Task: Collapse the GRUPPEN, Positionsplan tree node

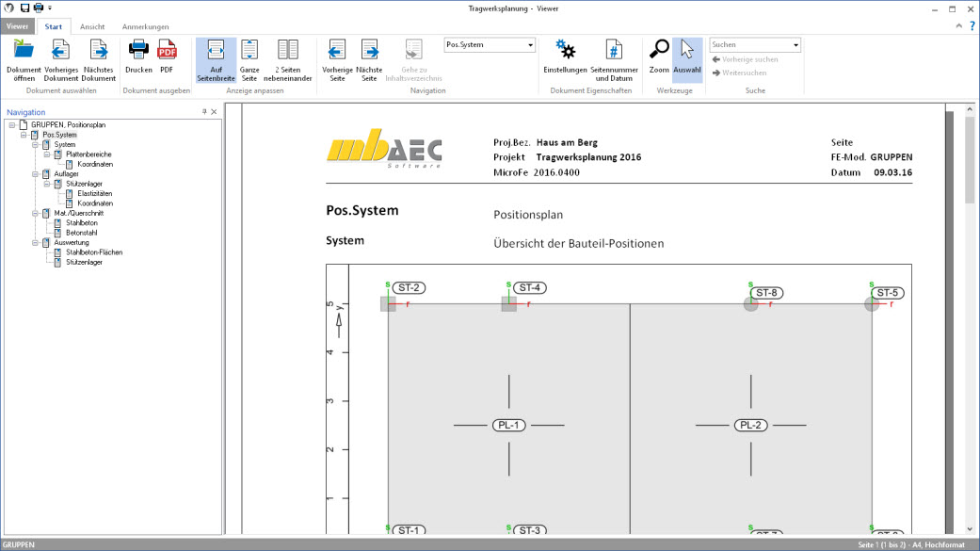Action: click(12, 125)
